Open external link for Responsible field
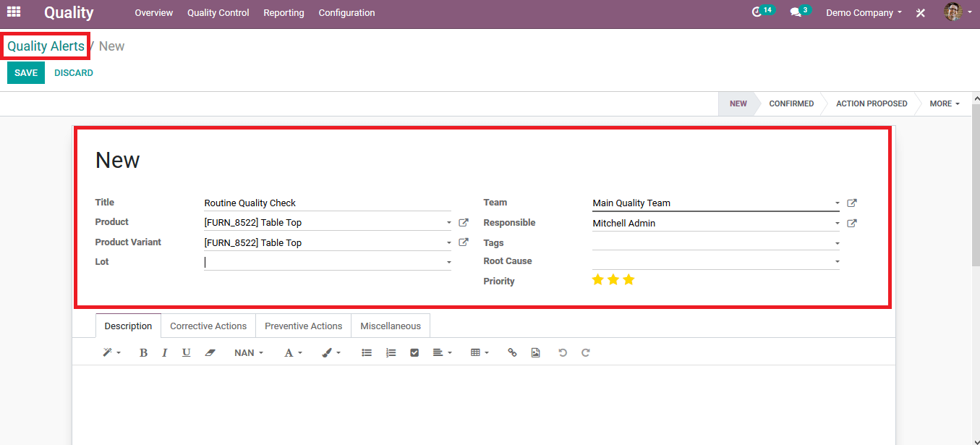The width and height of the screenshot is (980, 445). tap(852, 224)
